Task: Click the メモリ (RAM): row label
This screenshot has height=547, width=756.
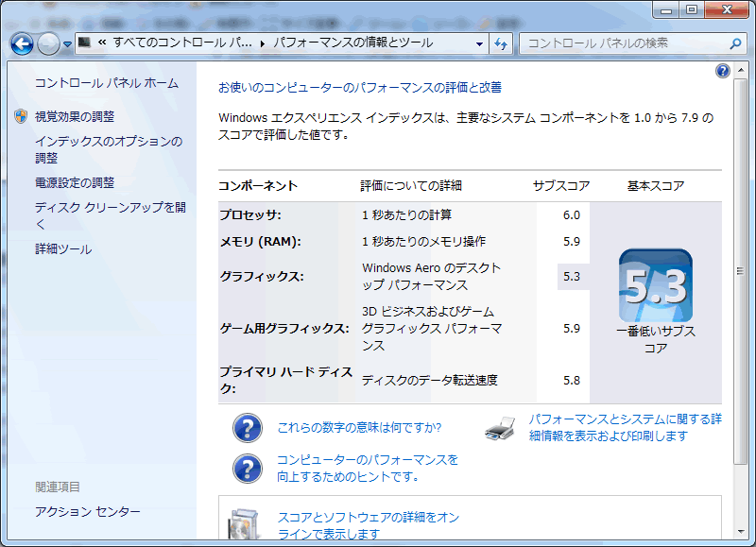Action: coord(261,242)
